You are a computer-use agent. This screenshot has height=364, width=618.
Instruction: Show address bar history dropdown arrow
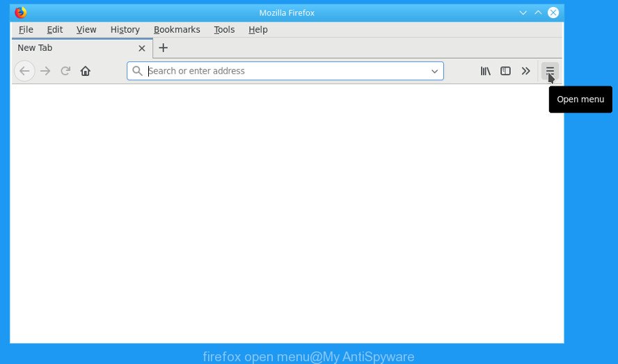click(x=434, y=72)
